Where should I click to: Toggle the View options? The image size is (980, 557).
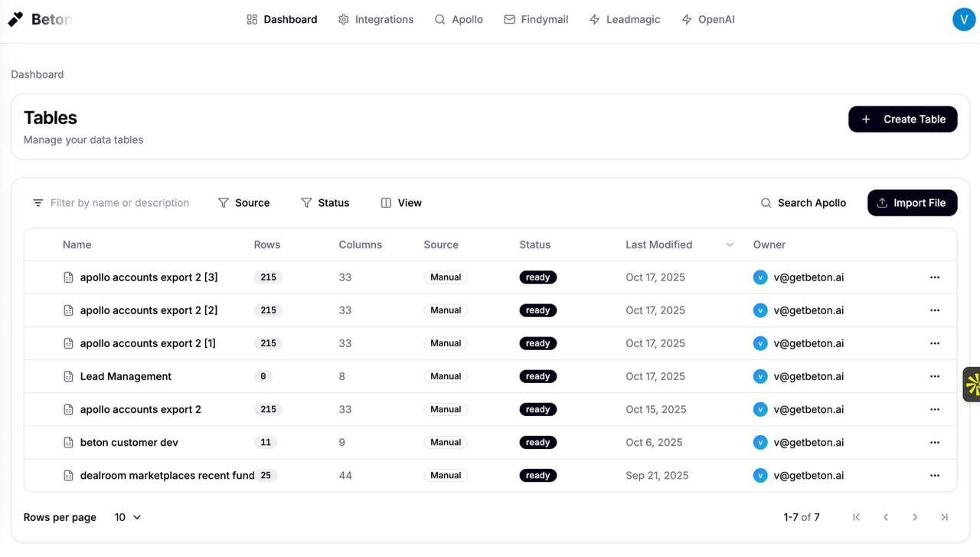pyautogui.click(x=400, y=202)
